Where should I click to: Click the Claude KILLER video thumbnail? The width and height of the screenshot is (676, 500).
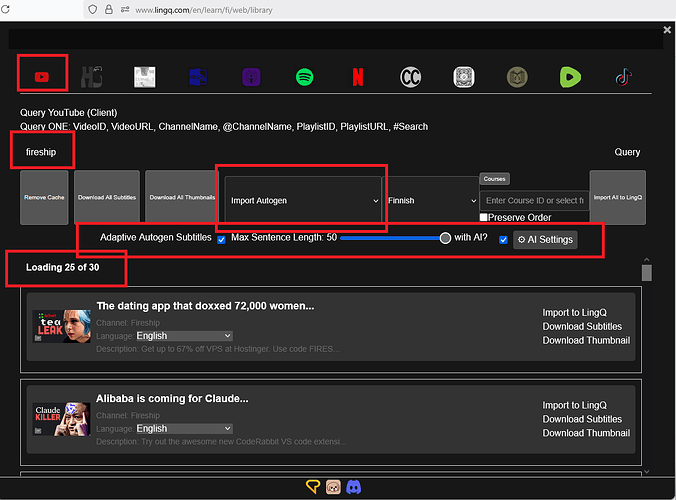[62, 419]
